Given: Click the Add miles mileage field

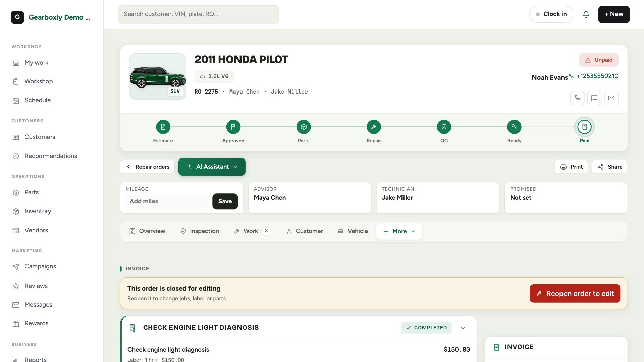Looking at the screenshot, I should (168, 201).
